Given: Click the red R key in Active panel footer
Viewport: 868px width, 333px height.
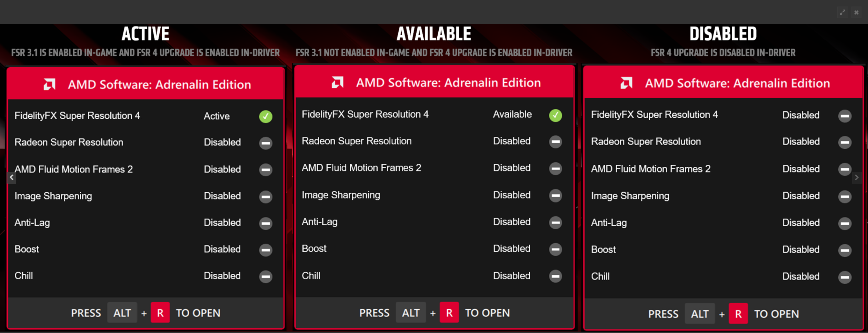Looking at the screenshot, I should pos(160,313).
